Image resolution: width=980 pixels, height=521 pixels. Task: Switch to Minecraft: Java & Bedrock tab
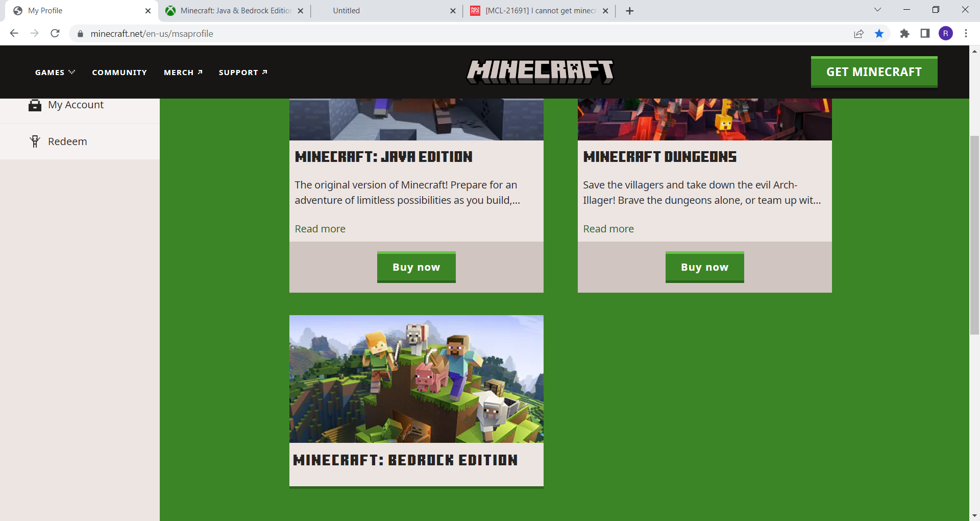tap(235, 11)
